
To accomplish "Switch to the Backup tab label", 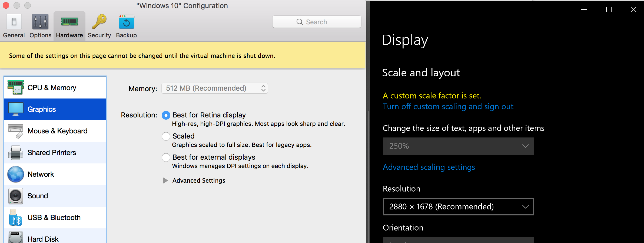I will tap(126, 35).
